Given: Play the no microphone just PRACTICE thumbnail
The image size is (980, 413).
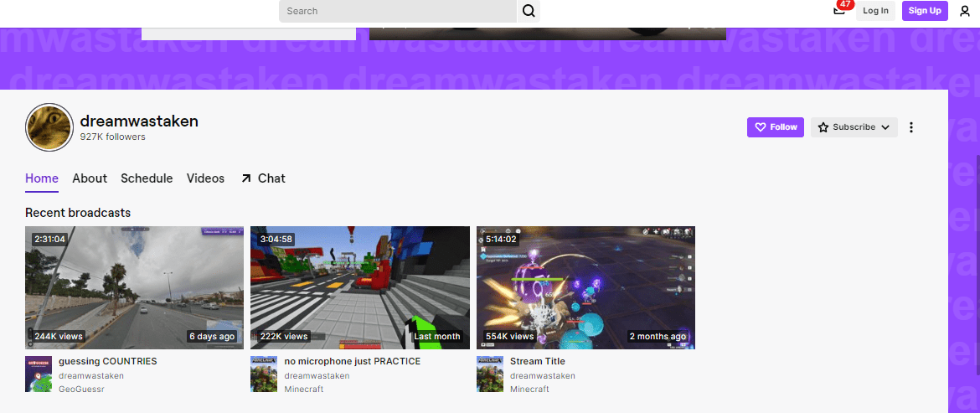Looking at the screenshot, I should pyautogui.click(x=360, y=287).
